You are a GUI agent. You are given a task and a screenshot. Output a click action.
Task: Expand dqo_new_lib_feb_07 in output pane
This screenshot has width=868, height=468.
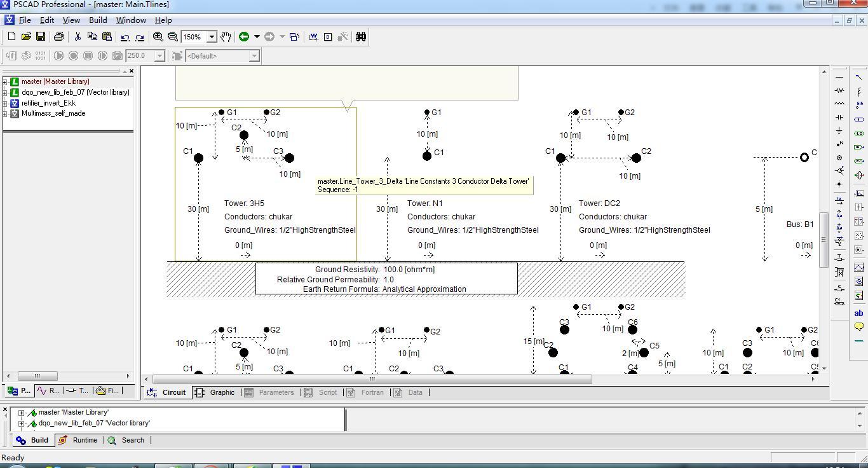pyautogui.click(x=21, y=423)
